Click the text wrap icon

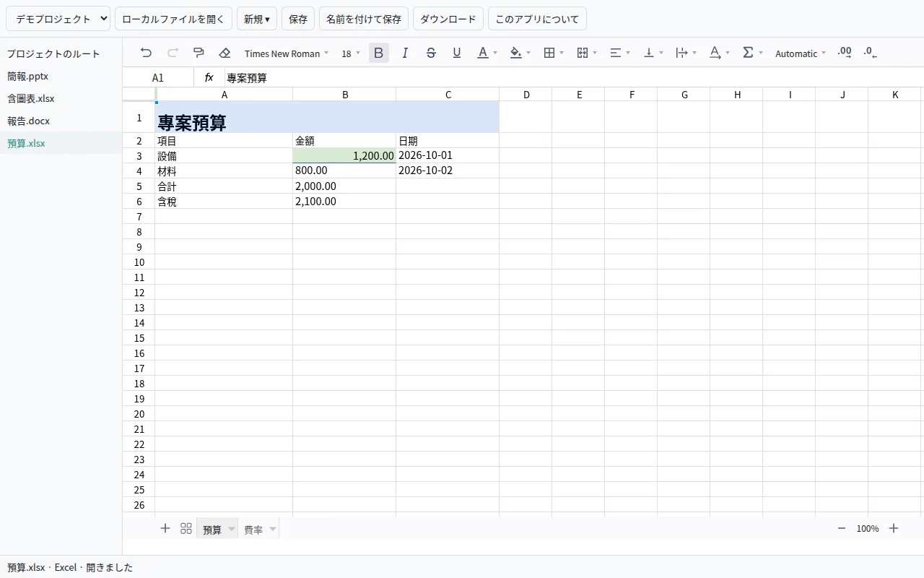tap(681, 53)
